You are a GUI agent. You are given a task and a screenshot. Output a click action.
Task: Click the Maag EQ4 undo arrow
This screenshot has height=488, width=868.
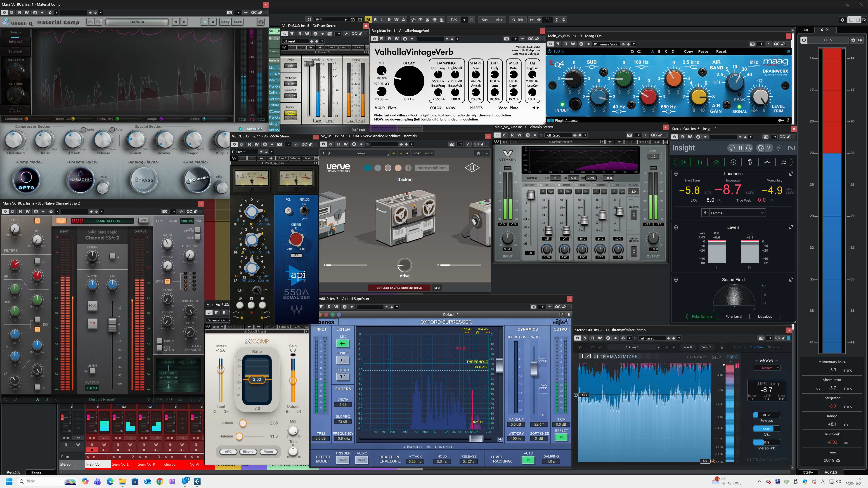pyautogui.click(x=632, y=52)
